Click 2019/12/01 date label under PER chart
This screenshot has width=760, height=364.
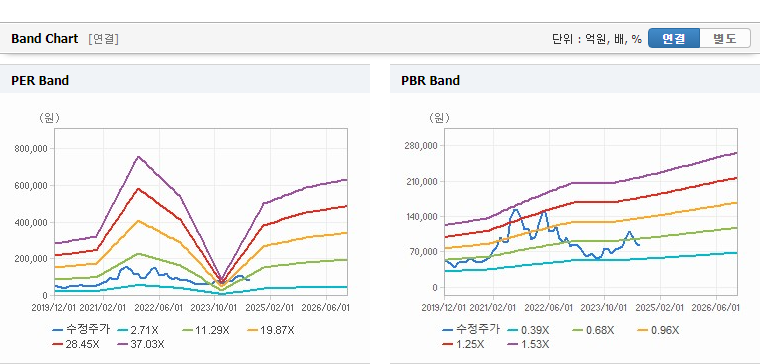(x=53, y=308)
